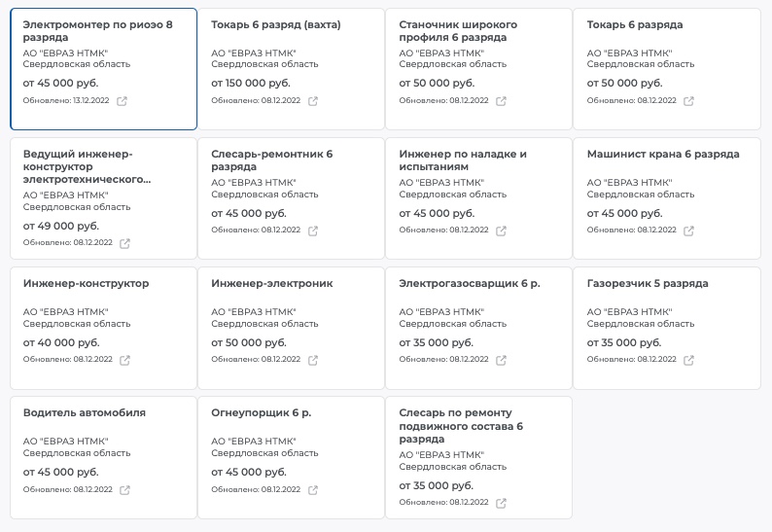This screenshot has height=532, width=772.
Task: Open Инженер по наладке и испытаниям title
Action: pos(463,160)
